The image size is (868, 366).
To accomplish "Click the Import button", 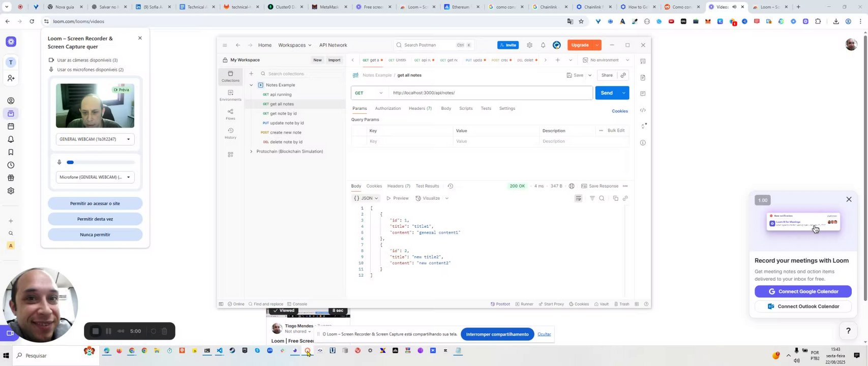I will [334, 60].
